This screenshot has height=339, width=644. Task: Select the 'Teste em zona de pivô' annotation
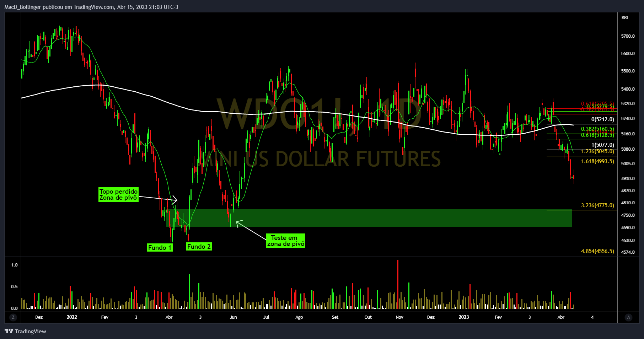pos(286,241)
